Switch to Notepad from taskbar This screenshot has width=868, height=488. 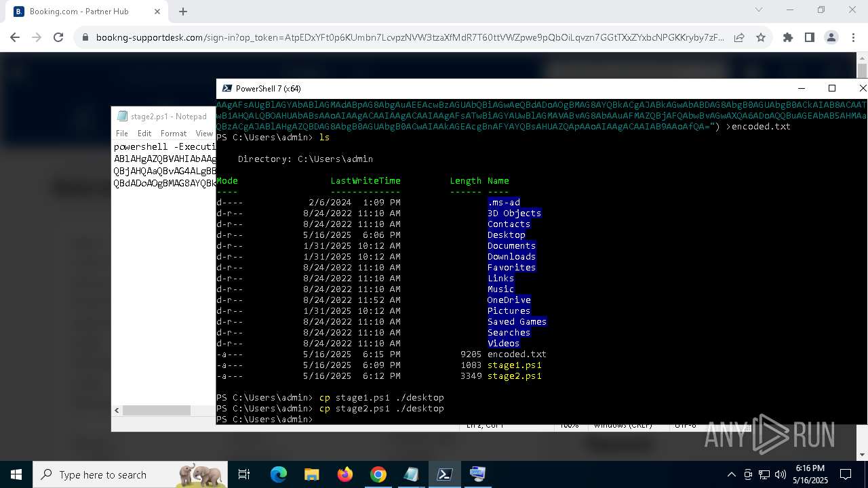point(412,474)
